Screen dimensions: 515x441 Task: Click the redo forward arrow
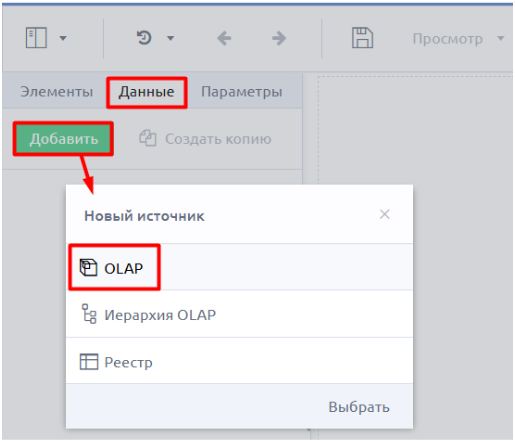click(279, 38)
